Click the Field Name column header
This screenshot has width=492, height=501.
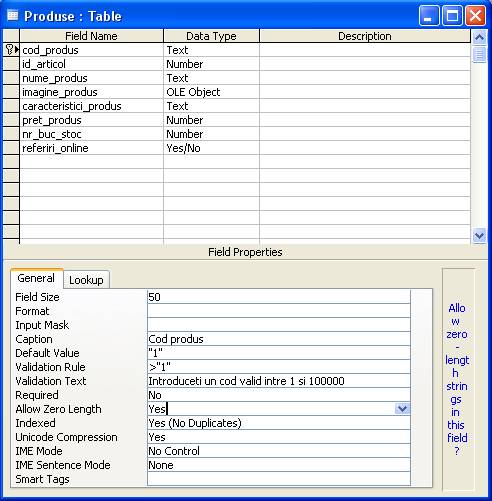click(91, 36)
